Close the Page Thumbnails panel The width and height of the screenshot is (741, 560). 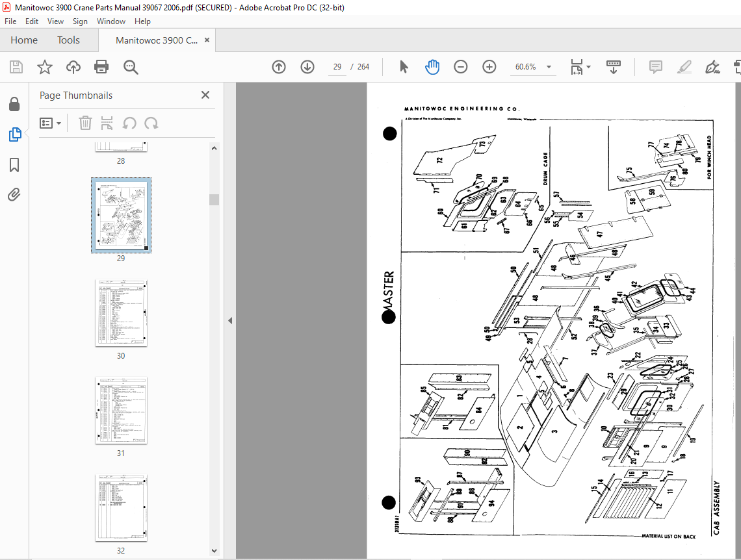tap(205, 95)
